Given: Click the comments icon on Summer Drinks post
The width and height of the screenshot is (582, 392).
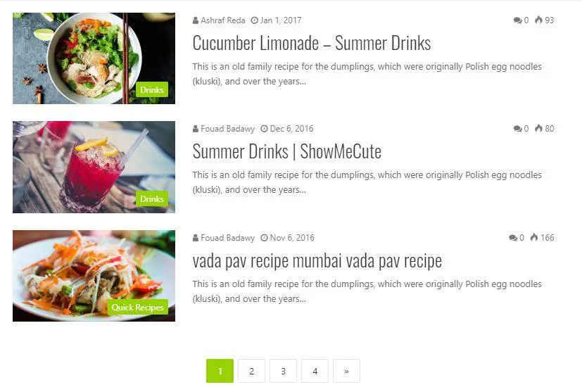Looking at the screenshot, I should (517, 129).
